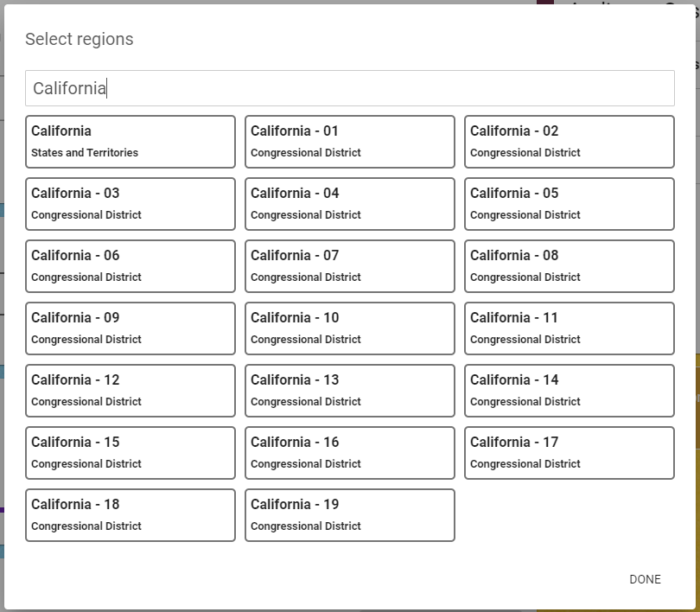700x612 pixels.
Task: Select California - 12 district
Action: click(x=130, y=391)
